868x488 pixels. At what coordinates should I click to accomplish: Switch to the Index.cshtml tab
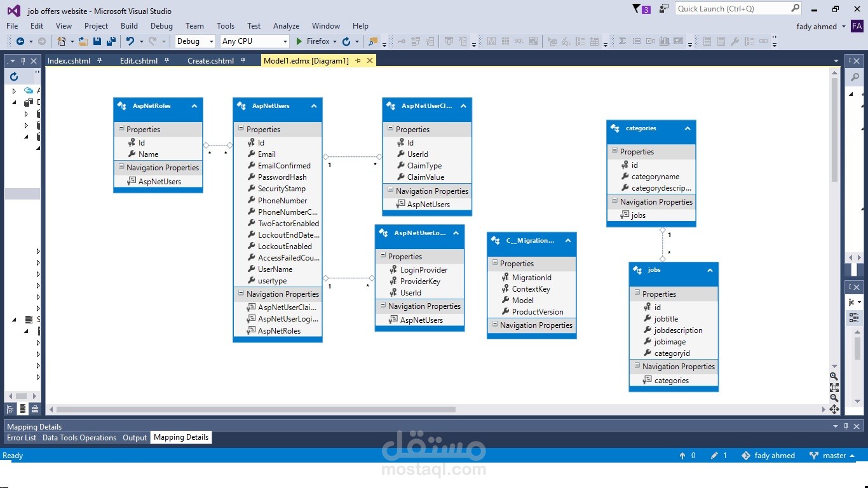[69, 61]
